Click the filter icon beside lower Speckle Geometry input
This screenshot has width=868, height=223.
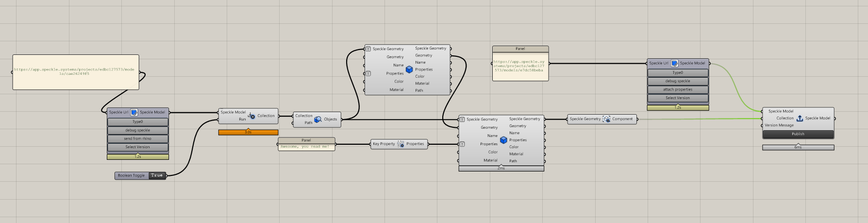463,120
